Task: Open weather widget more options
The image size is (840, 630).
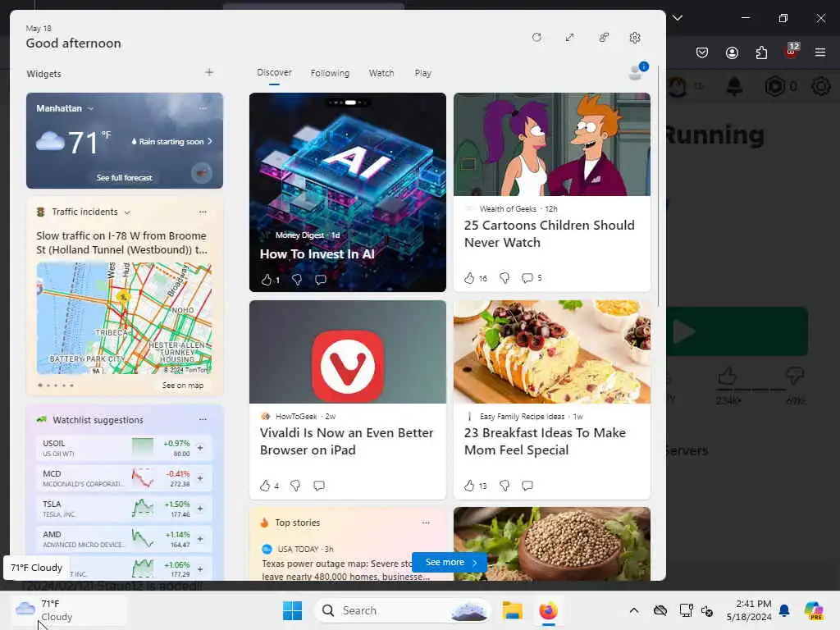Action: click(203, 108)
